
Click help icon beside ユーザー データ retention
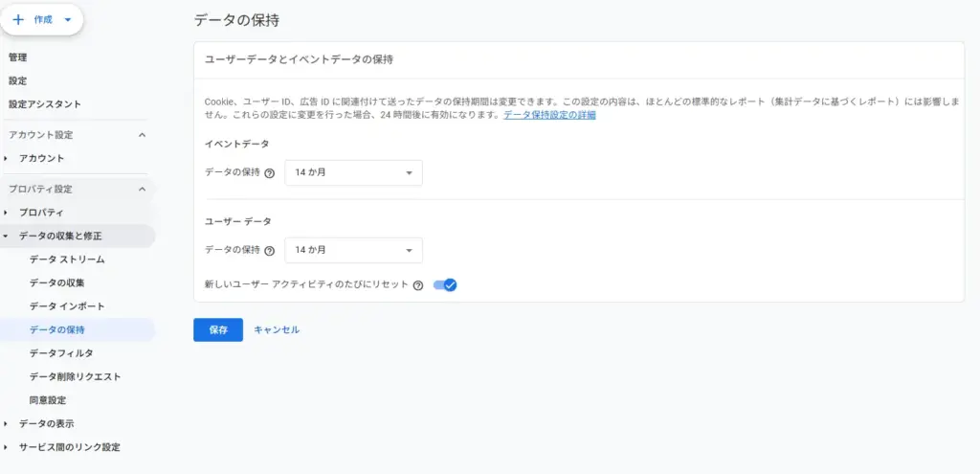(269, 251)
